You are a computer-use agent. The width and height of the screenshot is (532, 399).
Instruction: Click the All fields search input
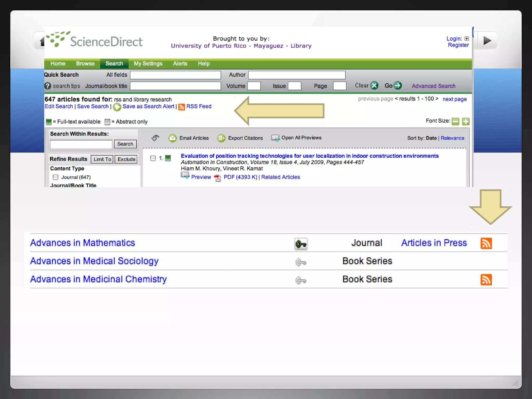click(175, 75)
